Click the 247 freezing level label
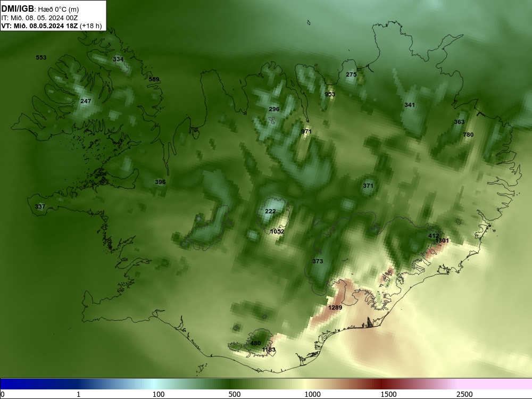532x399 pixels. coord(86,101)
